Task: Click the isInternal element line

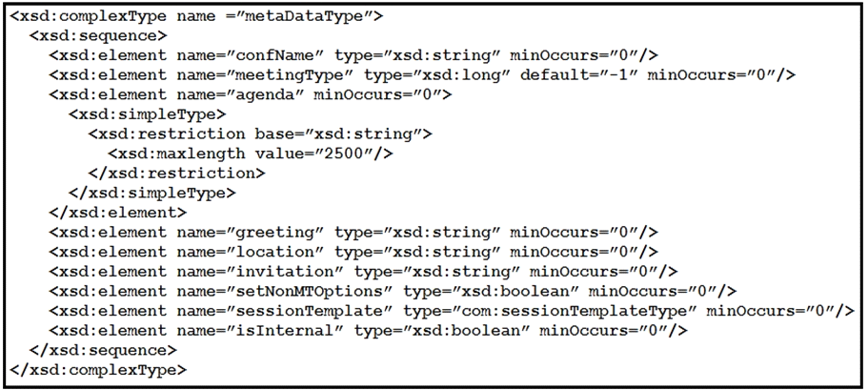Action: coord(367,330)
